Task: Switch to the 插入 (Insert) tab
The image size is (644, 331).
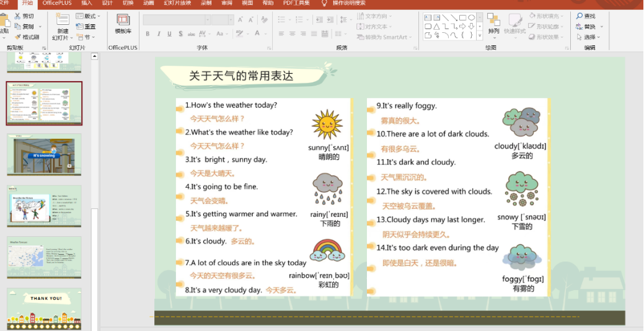Action: [x=87, y=3]
